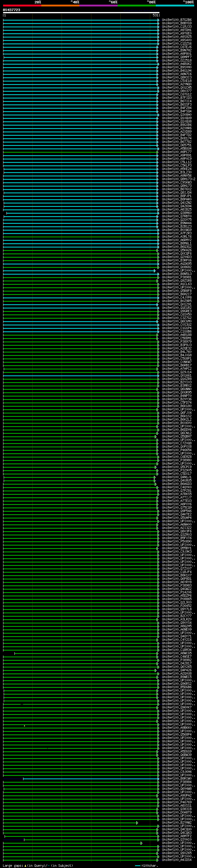Open hit UniRef100_C1MJ33
Image resolution: width=197 pixels, height=868 pixels.
tap(176, 26)
